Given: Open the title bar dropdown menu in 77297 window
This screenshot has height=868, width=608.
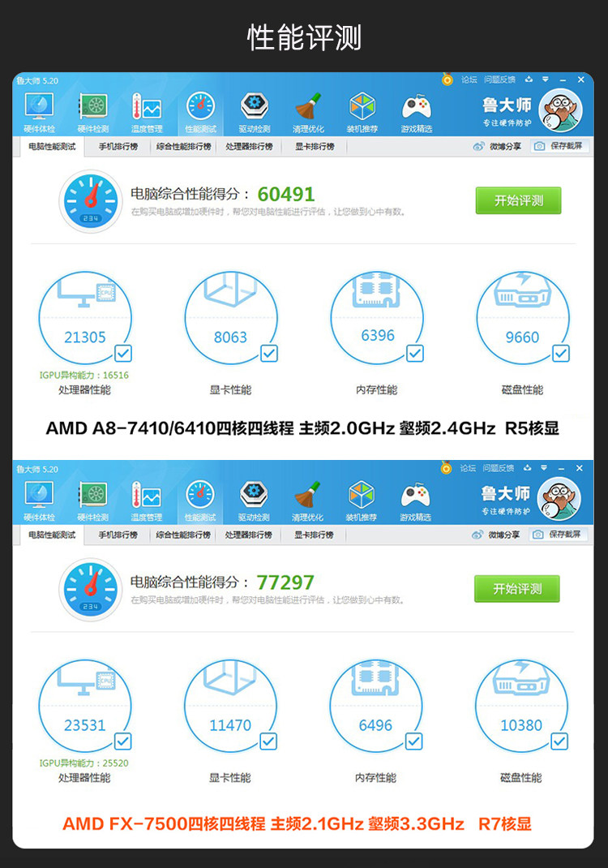Looking at the screenshot, I should coord(544,468).
